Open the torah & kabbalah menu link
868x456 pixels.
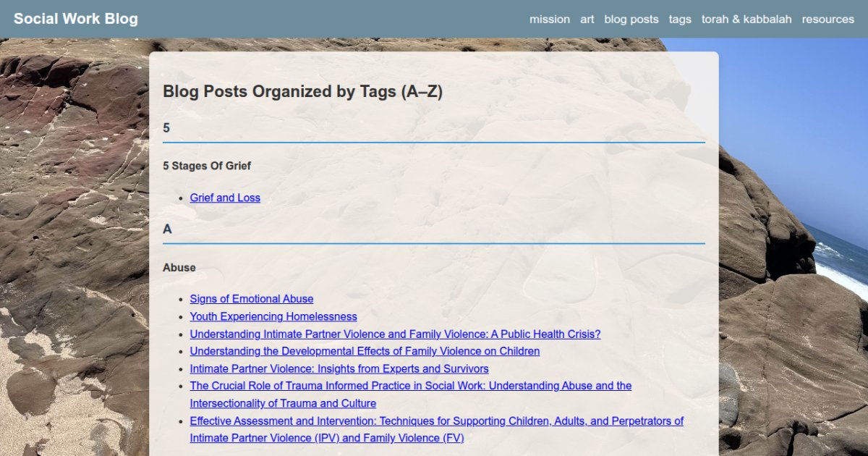pyautogui.click(x=746, y=20)
